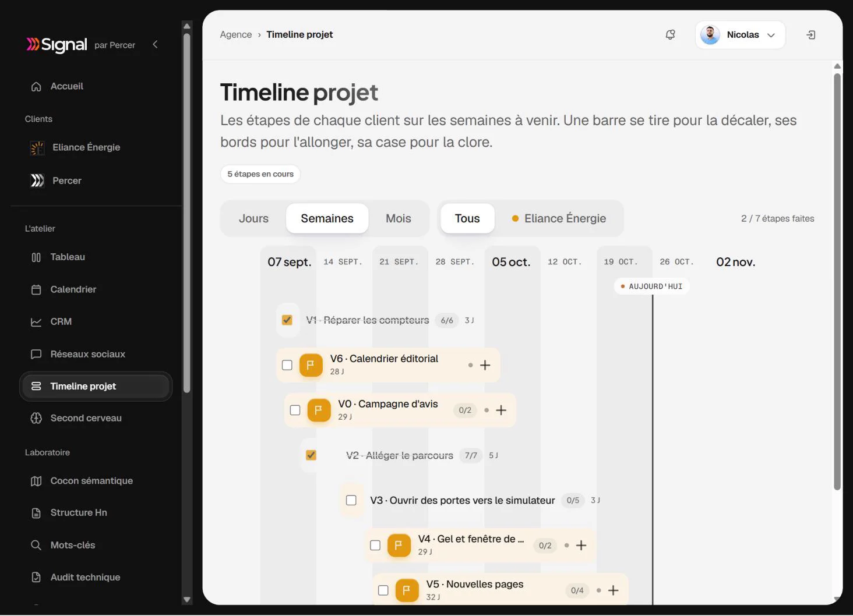Click the V3 Ouvrir des portes vers le simulateur label
This screenshot has height=616, width=853.
pyautogui.click(x=462, y=500)
